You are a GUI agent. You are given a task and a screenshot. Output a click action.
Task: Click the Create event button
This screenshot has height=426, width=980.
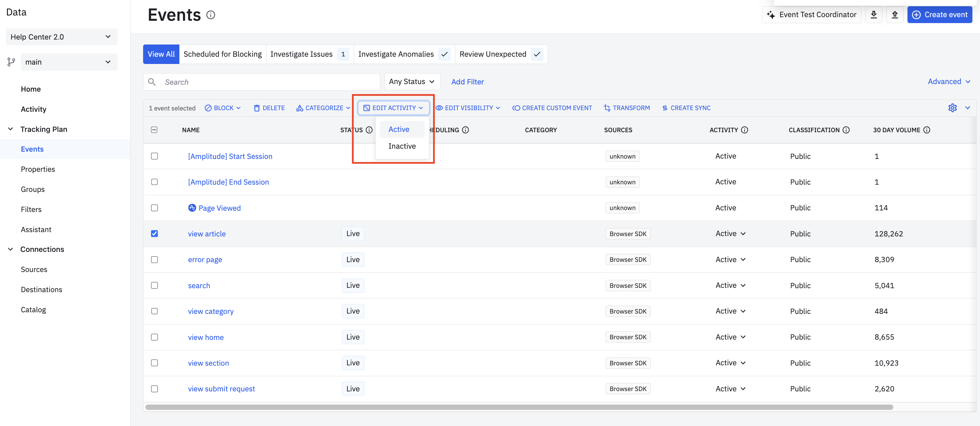[x=939, y=15]
